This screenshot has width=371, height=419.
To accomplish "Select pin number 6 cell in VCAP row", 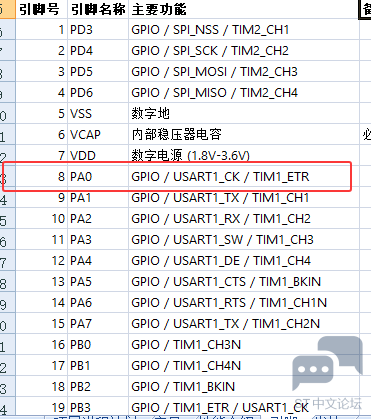I will [42, 135].
